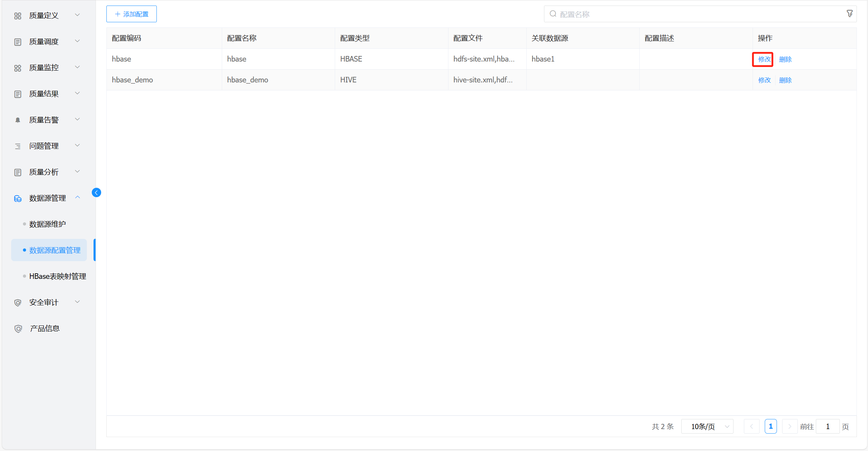This screenshot has width=868, height=451.
Task: Open HBase表映射管理 submenu item
Action: [x=58, y=276]
